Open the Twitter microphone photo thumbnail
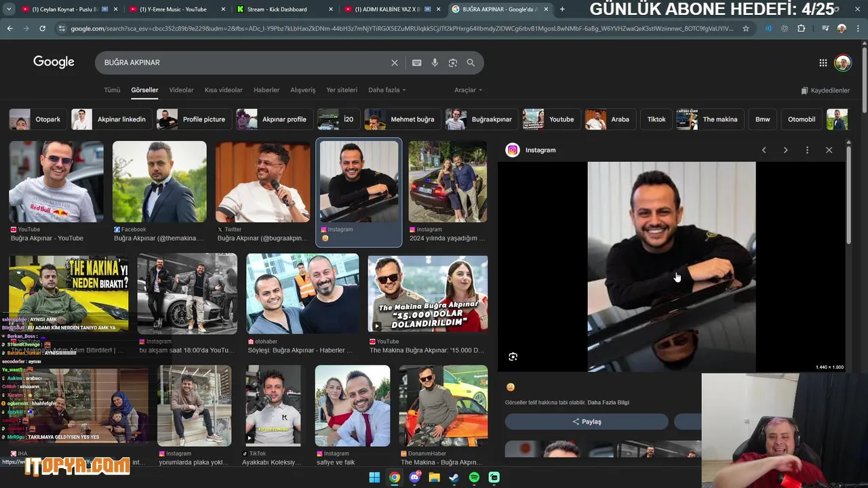The image size is (868, 488). 262,182
